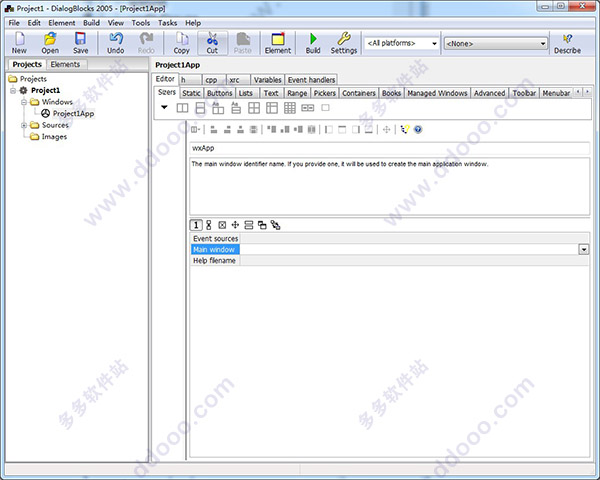Switch to the Projects tab
Image resolution: width=600 pixels, height=480 pixels.
tap(27, 64)
